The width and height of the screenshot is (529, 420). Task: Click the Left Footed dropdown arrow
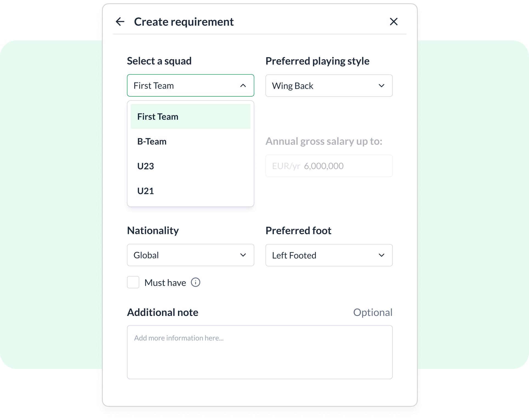tap(382, 255)
